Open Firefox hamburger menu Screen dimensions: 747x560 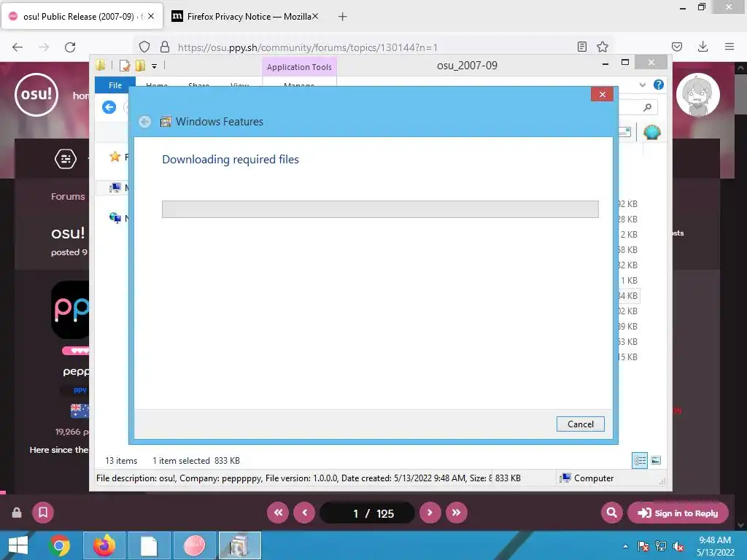[729, 47]
